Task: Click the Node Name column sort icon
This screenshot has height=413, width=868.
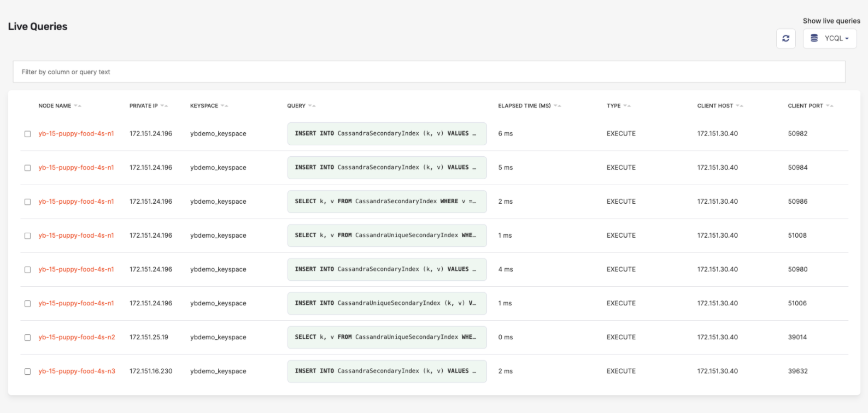Action: [78, 106]
